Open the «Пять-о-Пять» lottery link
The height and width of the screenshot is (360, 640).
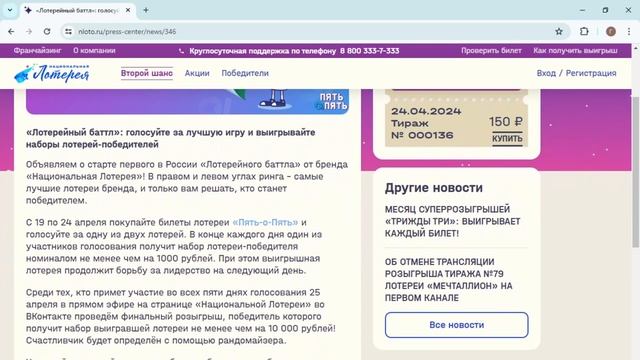pyautogui.click(x=265, y=222)
